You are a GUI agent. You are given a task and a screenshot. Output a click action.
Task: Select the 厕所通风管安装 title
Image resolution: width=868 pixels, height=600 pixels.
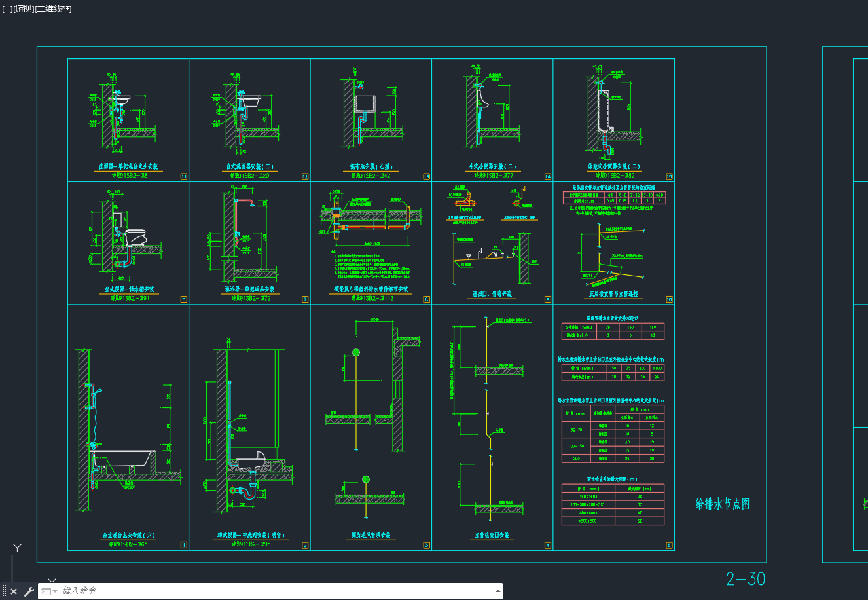[x=371, y=536]
